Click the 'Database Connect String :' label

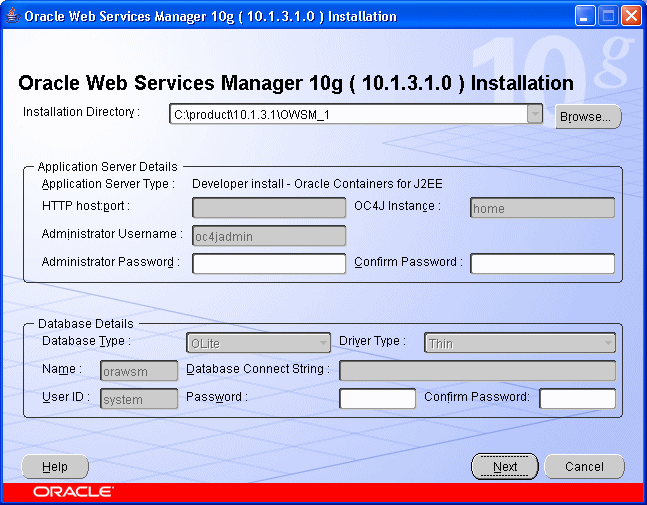258,369
